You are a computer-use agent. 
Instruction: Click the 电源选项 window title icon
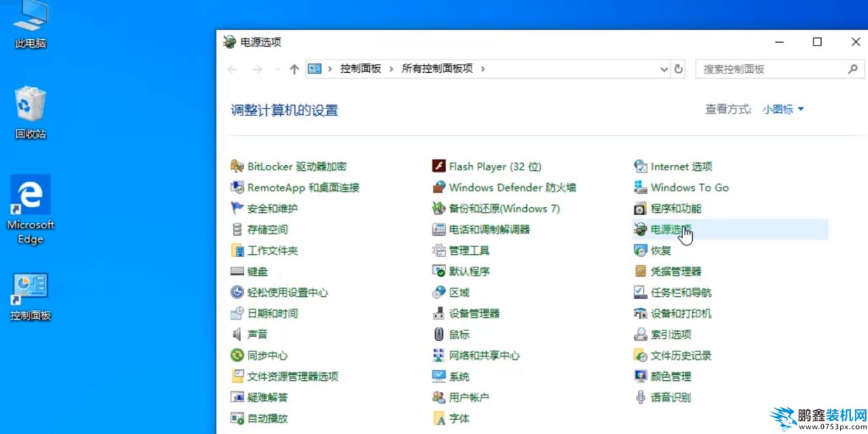(229, 42)
